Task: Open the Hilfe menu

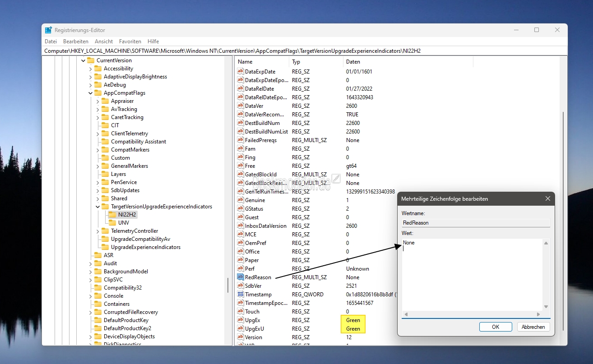Action: point(153,41)
